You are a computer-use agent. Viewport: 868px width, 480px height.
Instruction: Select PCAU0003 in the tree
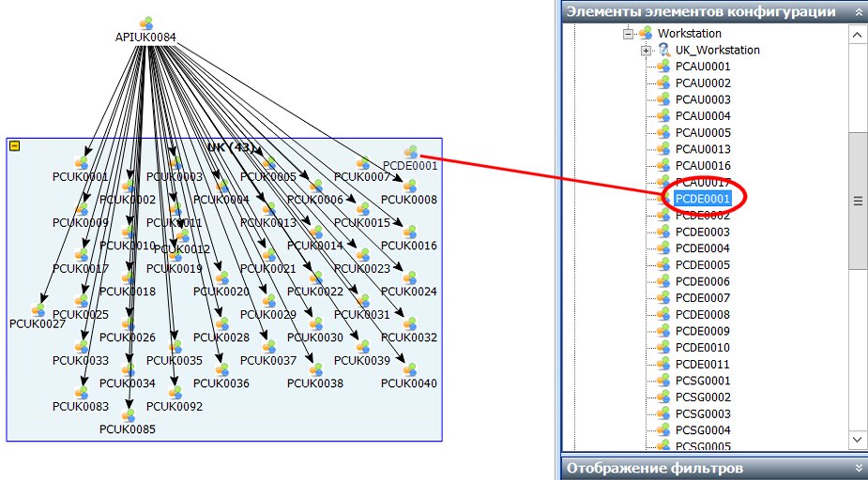point(703,99)
